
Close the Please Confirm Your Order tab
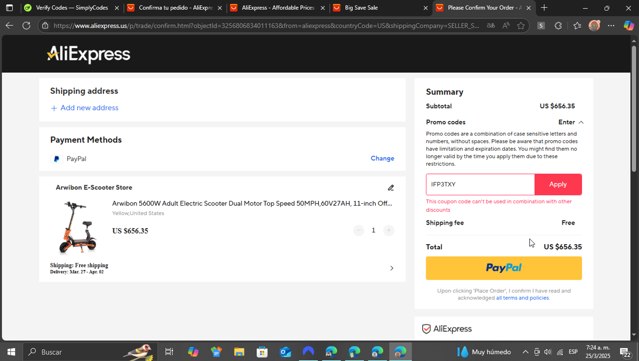[x=529, y=8]
